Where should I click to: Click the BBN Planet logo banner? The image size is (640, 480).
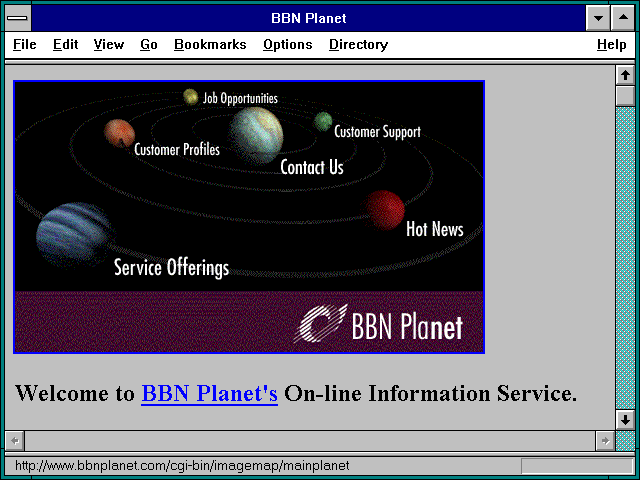pos(249,322)
